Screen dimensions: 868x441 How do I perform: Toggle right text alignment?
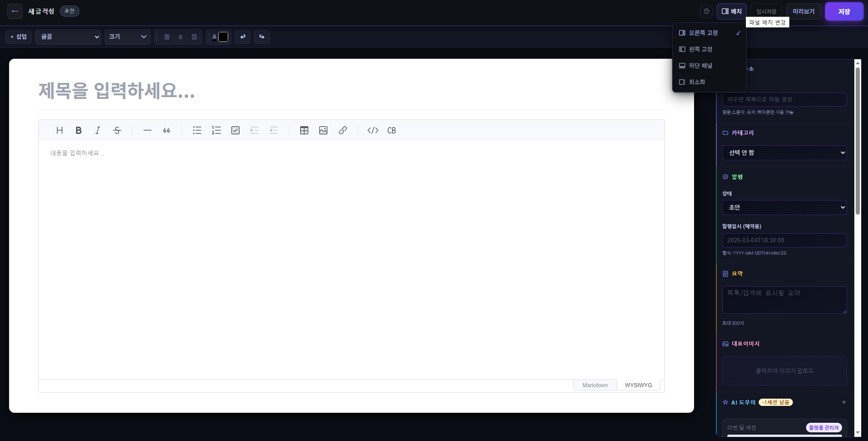pyautogui.click(x=194, y=37)
